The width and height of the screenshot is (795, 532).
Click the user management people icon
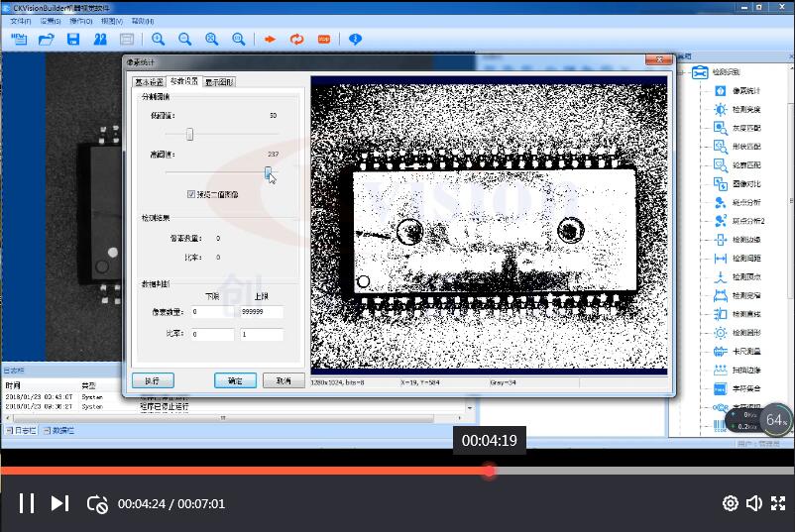click(x=100, y=39)
